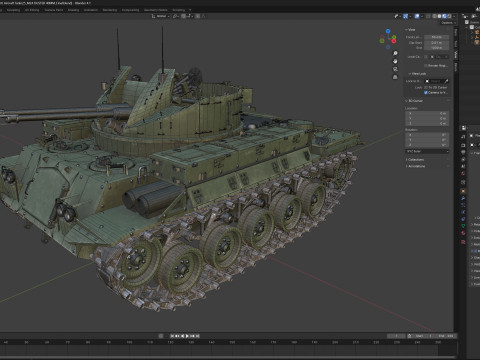Toggle snapping magnet in header
Image resolution: width=480 pixels, height=360 pixels.
click(183, 16)
